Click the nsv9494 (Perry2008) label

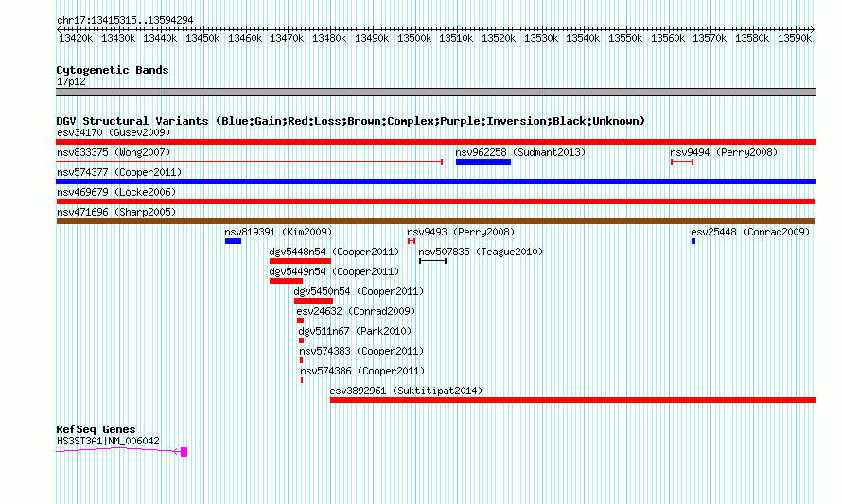pos(724,152)
